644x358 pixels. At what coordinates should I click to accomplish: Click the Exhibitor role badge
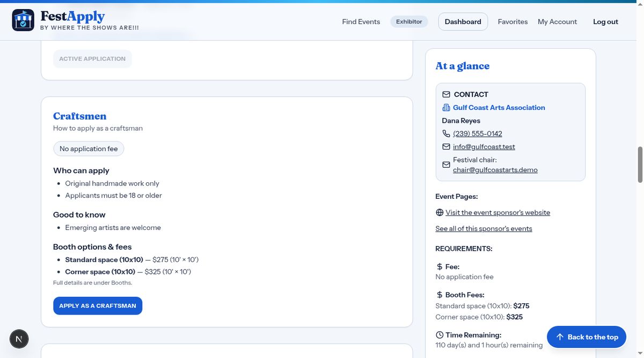(x=409, y=22)
